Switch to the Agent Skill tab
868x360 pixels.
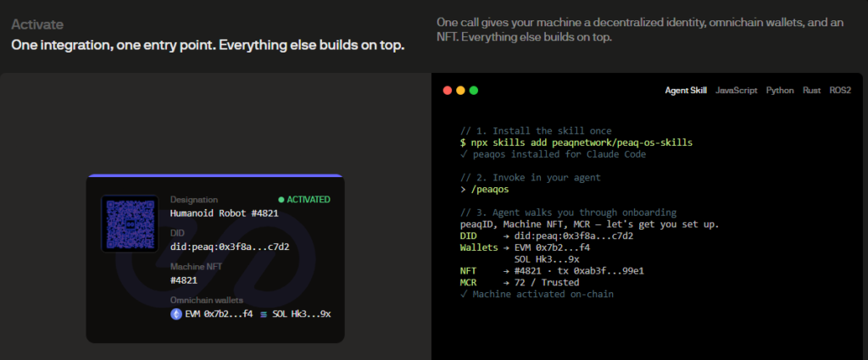(685, 90)
